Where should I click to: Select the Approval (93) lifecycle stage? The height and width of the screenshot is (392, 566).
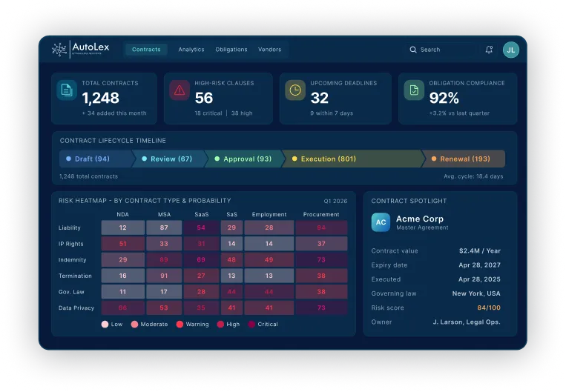pyautogui.click(x=245, y=159)
